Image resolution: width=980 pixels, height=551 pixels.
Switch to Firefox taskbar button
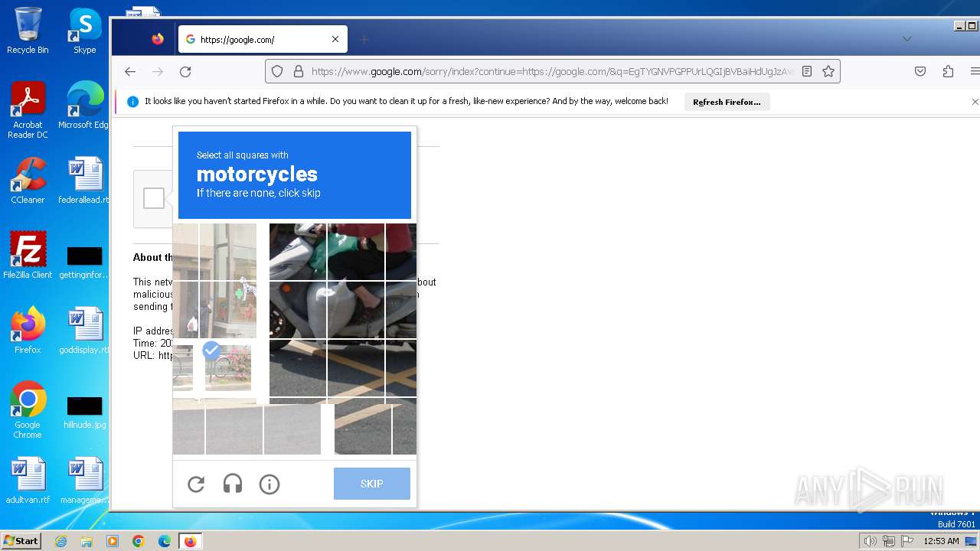pyautogui.click(x=190, y=541)
